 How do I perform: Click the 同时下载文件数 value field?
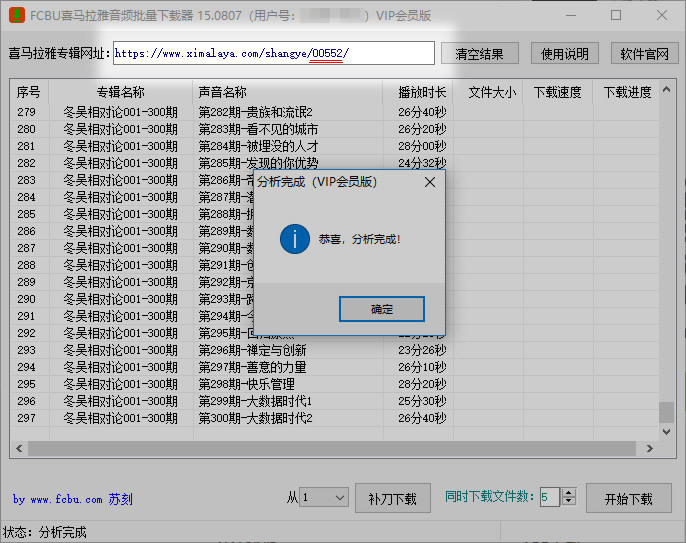point(550,497)
